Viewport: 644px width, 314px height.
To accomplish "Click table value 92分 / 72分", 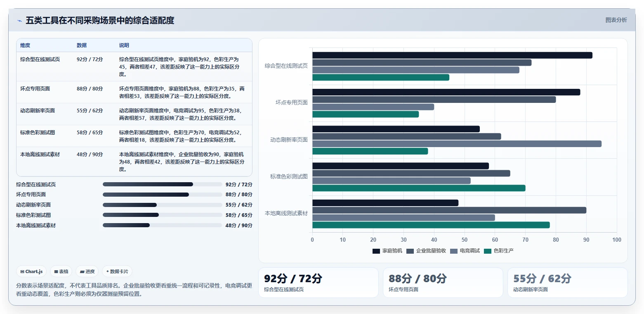I will 90,59.
